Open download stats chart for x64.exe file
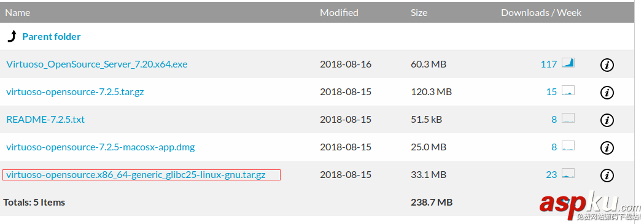Image resolution: width=644 pixels, height=224 pixels. point(568,63)
